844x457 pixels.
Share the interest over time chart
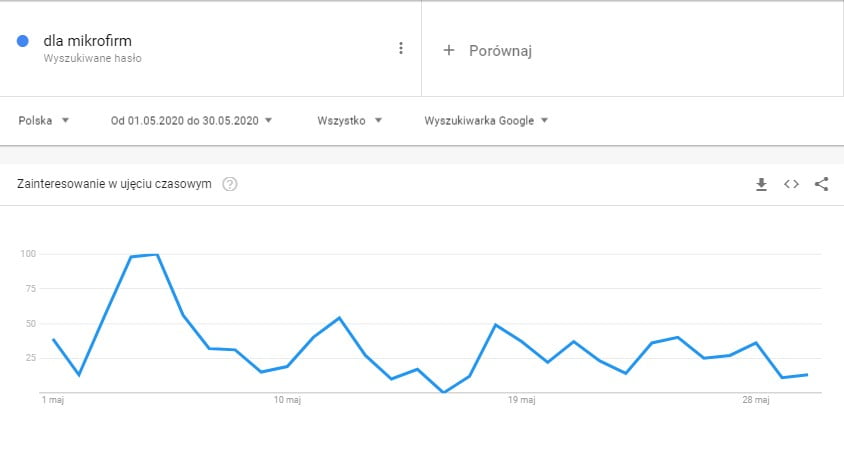coord(821,184)
